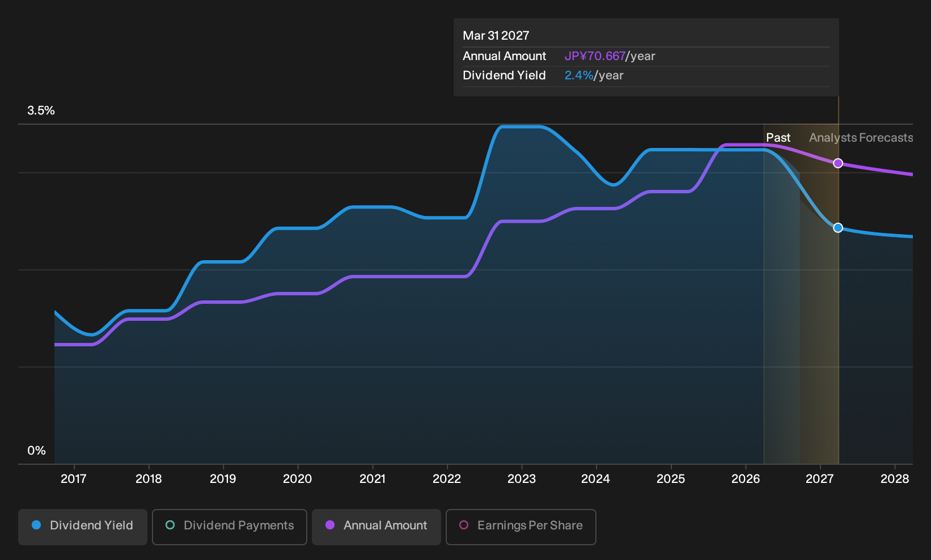
Task: Toggle the Annual Amount series
Action: (376, 527)
